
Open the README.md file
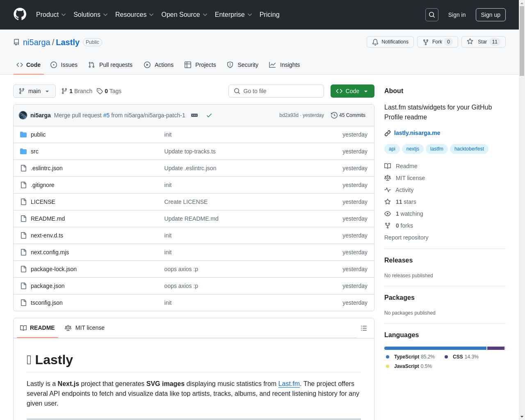(x=48, y=219)
